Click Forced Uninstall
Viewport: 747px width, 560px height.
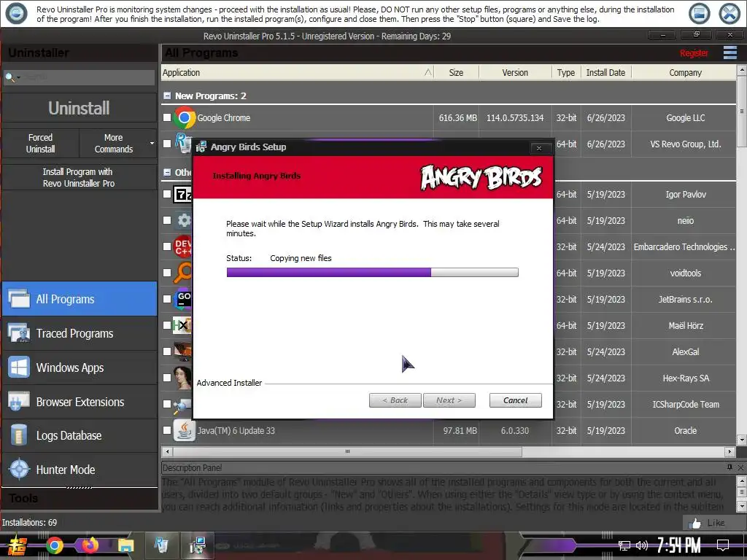(x=41, y=144)
